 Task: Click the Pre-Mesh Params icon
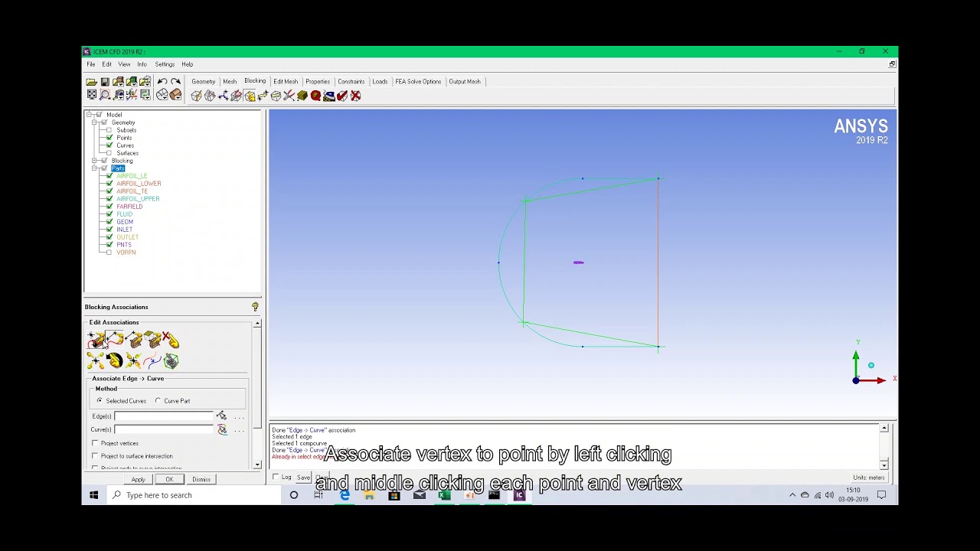click(302, 96)
